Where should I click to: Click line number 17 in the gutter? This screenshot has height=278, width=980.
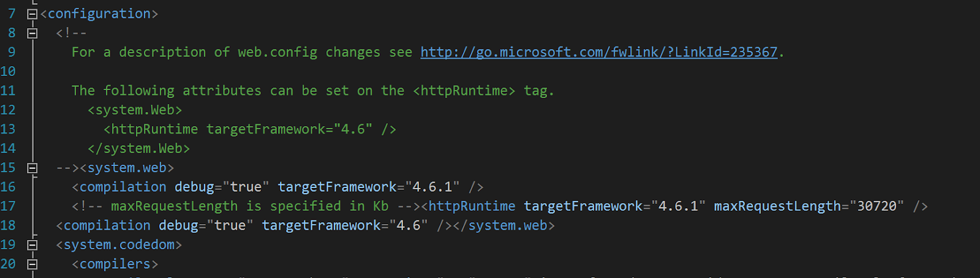pyautogui.click(x=8, y=206)
